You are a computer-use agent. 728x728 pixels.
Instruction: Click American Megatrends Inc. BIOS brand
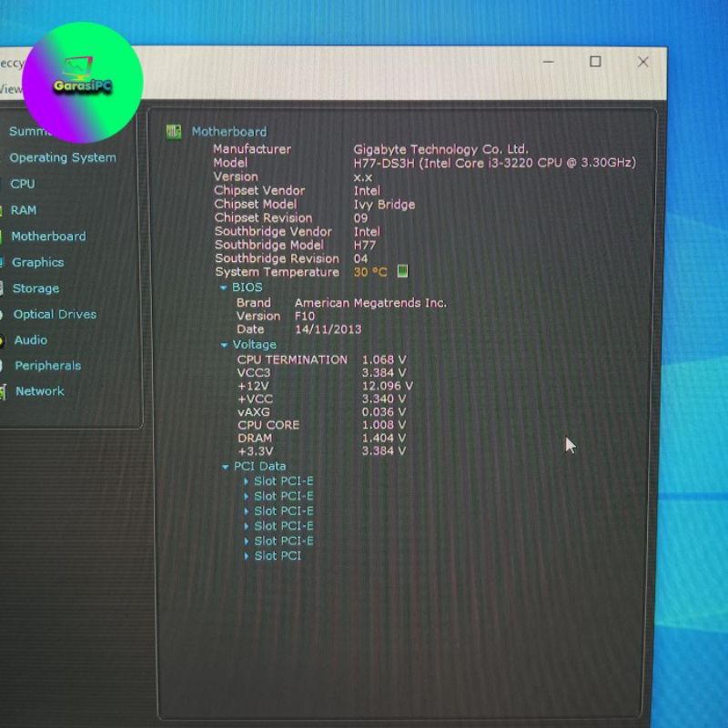[370, 303]
